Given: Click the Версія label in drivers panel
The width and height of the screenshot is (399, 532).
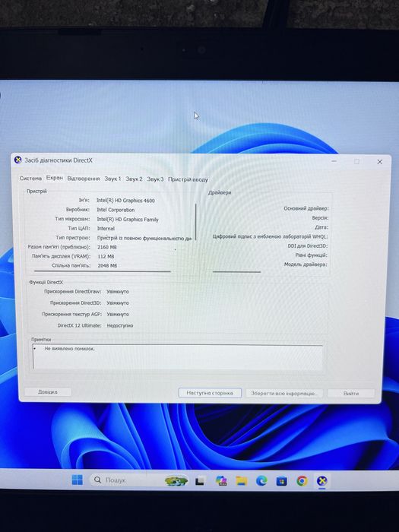Looking at the screenshot, I should pyautogui.click(x=320, y=218).
